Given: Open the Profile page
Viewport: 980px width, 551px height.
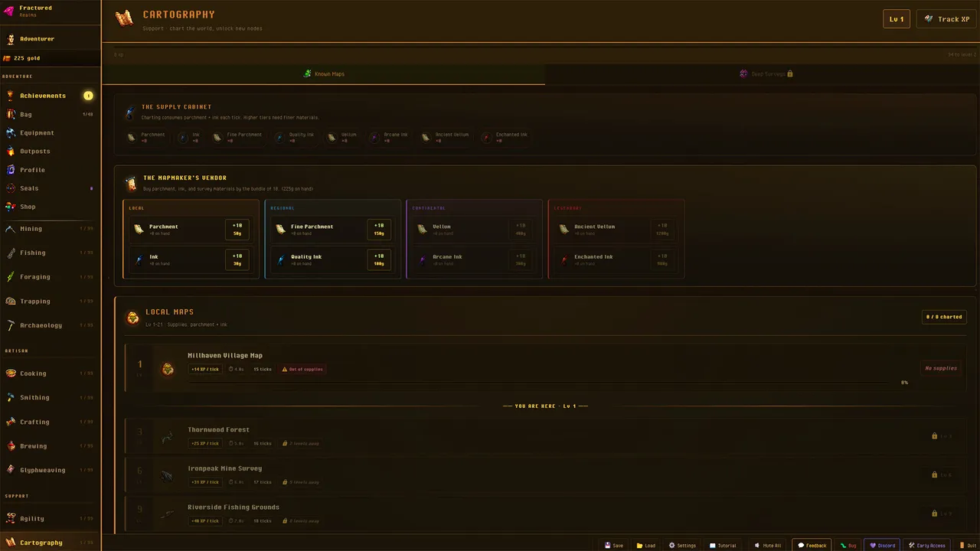Looking at the screenshot, I should pyautogui.click(x=50, y=170).
